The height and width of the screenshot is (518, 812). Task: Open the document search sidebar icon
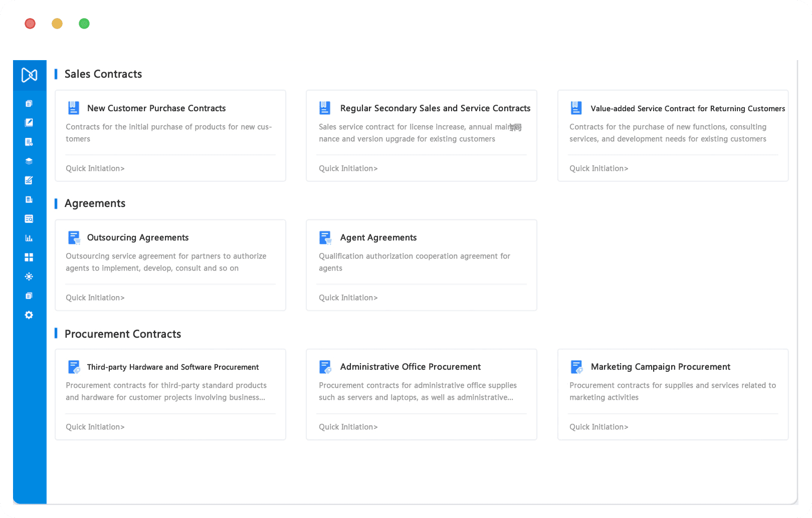(29, 219)
